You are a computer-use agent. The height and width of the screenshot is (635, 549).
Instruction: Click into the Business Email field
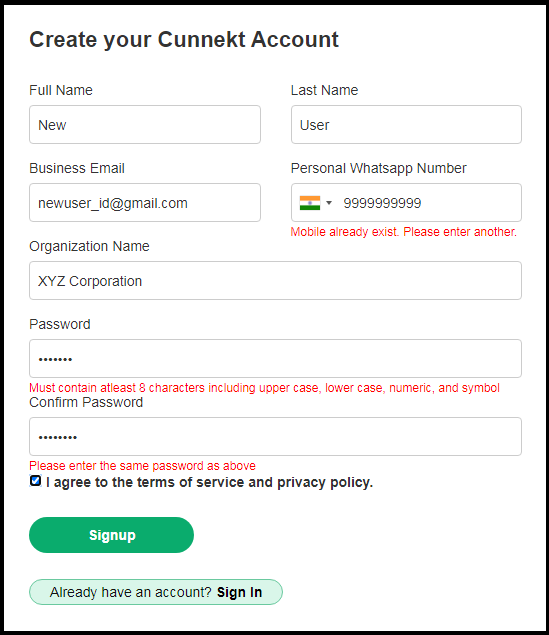pyautogui.click(x=145, y=203)
